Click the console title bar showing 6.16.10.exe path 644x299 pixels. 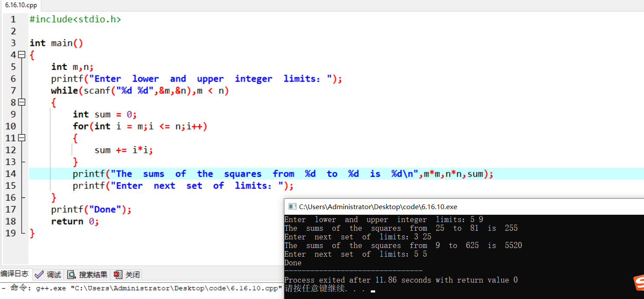(x=464, y=207)
